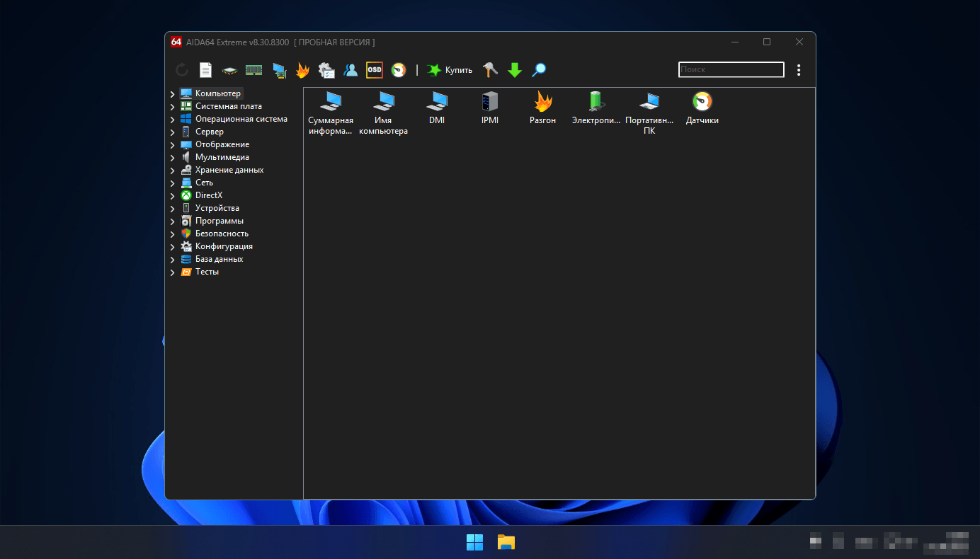Open the Report wizard document icon
The width and height of the screenshot is (980, 559).
click(x=205, y=70)
